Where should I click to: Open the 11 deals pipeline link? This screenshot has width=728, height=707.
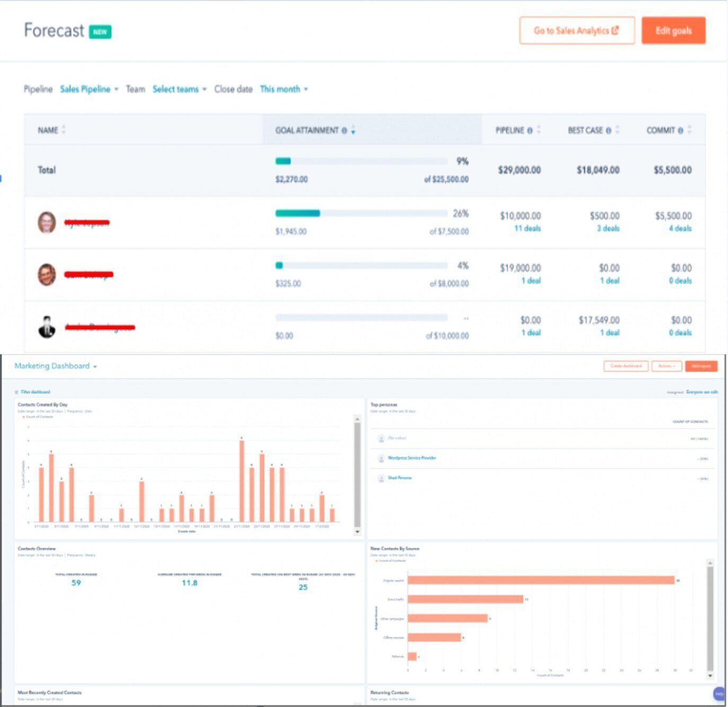[x=527, y=229]
